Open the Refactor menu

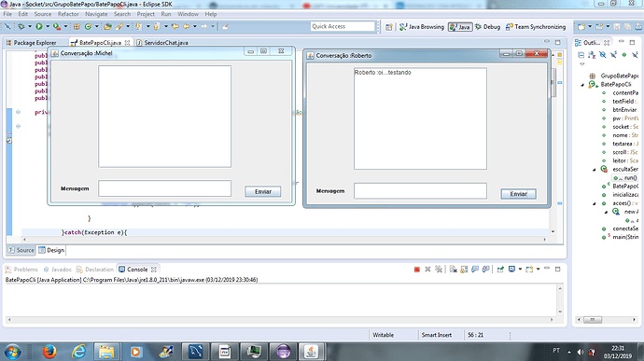pyautogui.click(x=68, y=14)
